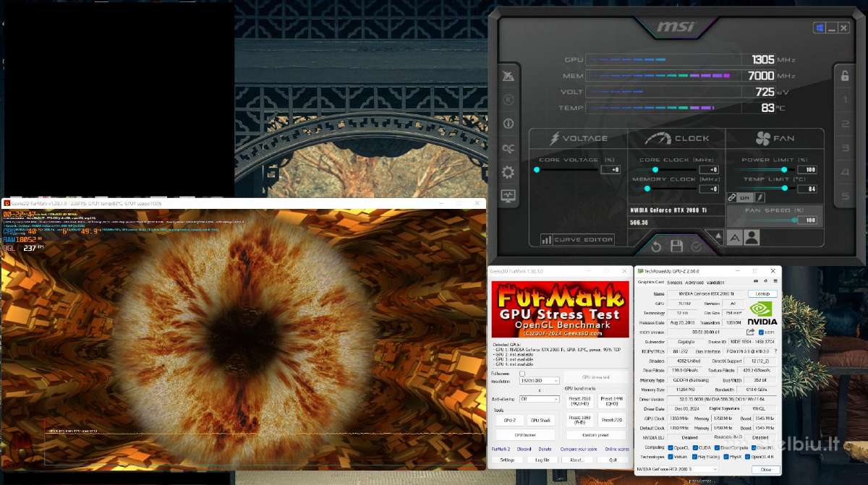This screenshot has height=485, width=868.
Task: Open the Donate link in FurMark
Action: click(x=545, y=450)
